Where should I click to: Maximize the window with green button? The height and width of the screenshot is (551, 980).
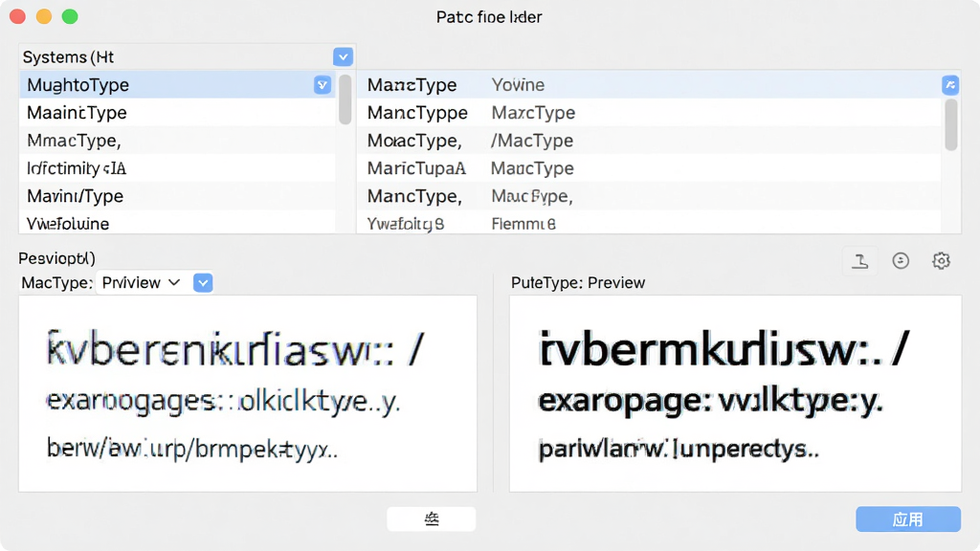tap(70, 17)
